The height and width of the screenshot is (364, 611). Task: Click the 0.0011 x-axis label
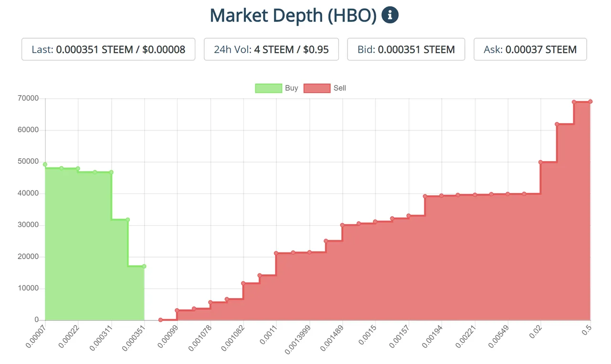click(x=268, y=334)
